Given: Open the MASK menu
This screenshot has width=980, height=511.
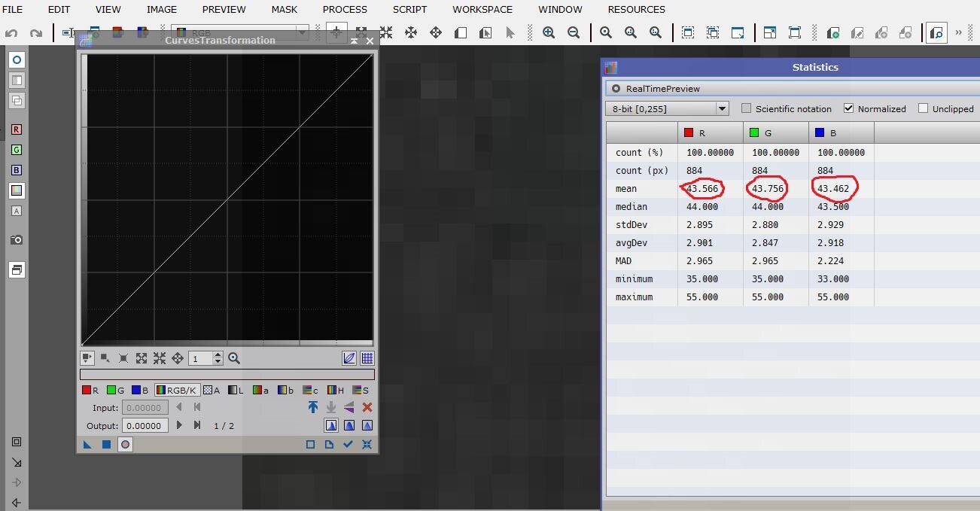Looking at the screenshot, I should coord(285,10).
